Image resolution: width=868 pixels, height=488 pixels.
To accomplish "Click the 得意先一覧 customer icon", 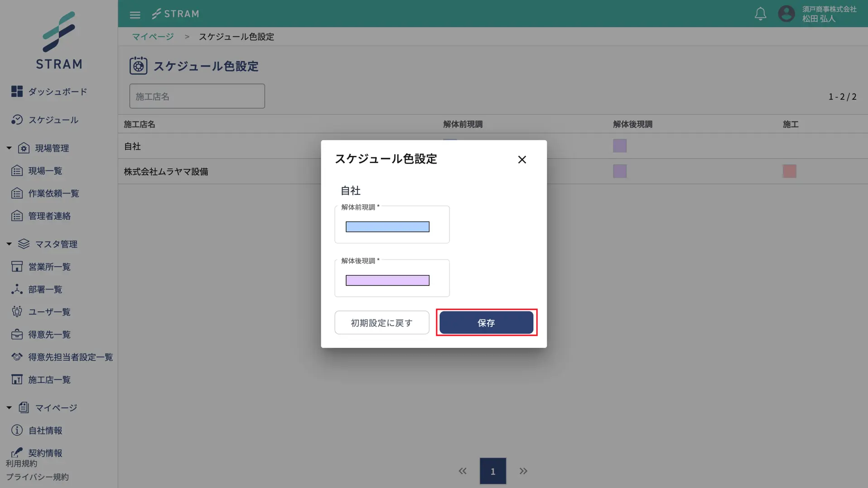I will (17, 334).
